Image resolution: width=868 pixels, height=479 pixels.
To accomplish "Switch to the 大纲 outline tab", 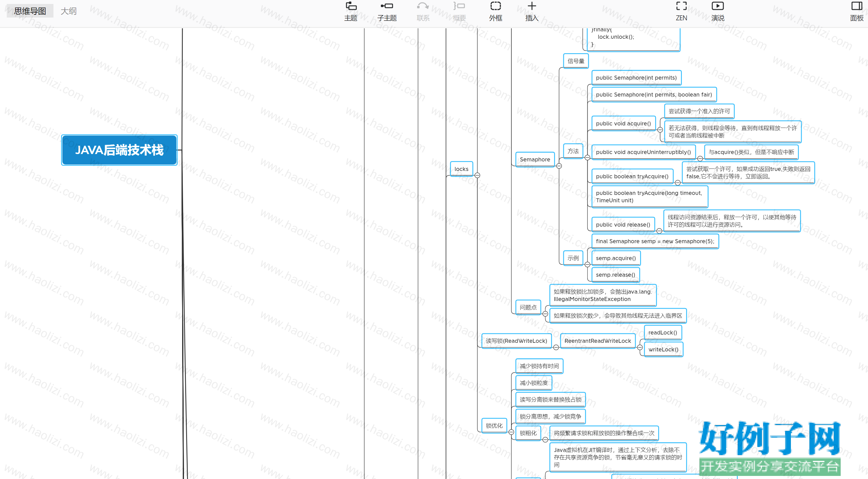I will click(68, 11).
